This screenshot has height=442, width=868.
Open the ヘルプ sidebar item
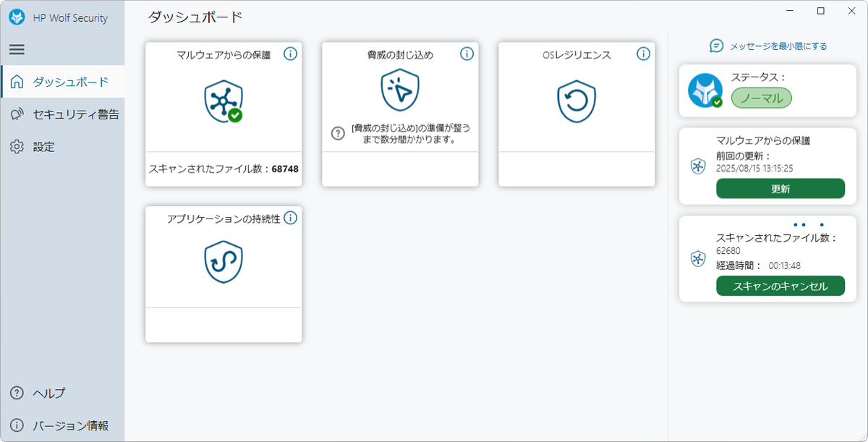coord(63,393)
